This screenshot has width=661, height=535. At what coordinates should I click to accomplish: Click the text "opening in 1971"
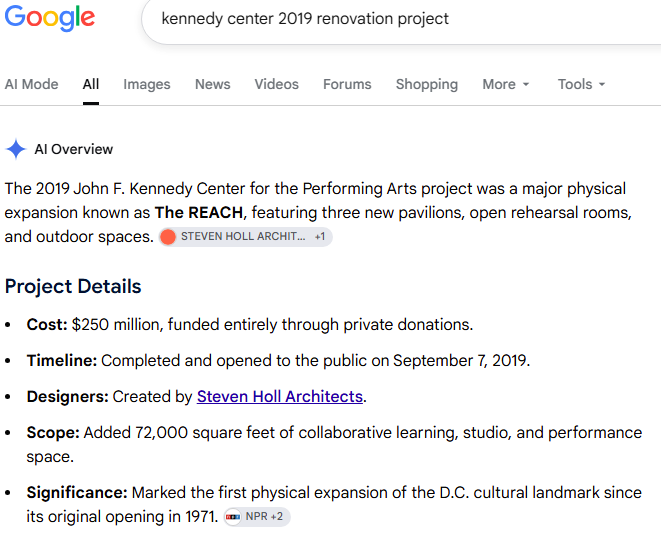coord(161,517)
